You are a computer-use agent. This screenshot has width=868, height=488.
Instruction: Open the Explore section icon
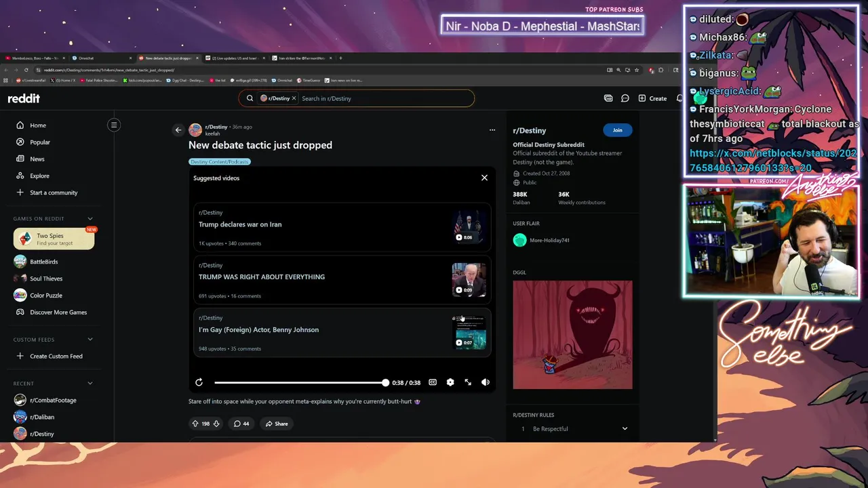[x=20, y=176]
